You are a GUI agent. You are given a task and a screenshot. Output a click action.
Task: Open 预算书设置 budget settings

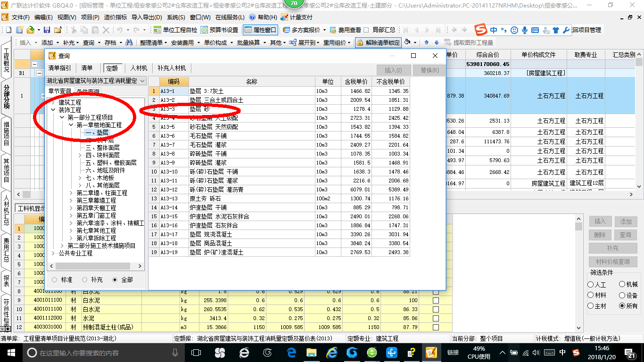(x=220, y=30)
